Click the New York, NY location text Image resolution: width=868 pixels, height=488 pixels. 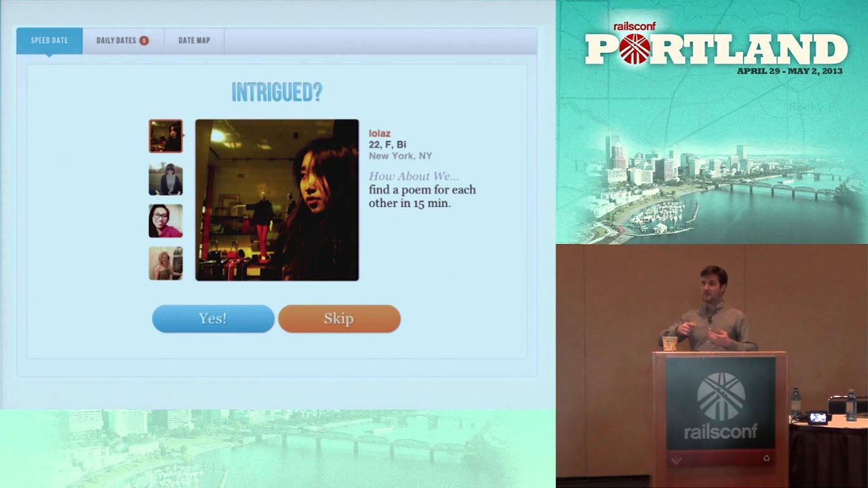click(400, 156)
